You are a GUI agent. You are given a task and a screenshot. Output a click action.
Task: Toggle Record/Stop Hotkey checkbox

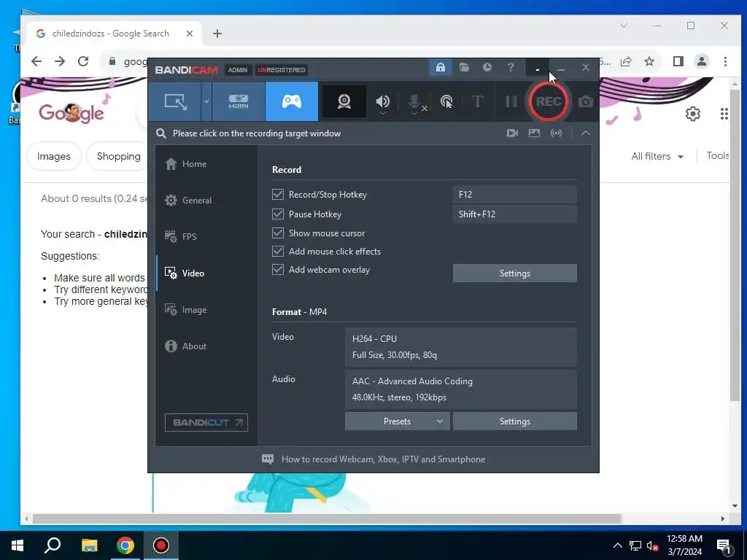pyautogui.click(x=278, y=194)
